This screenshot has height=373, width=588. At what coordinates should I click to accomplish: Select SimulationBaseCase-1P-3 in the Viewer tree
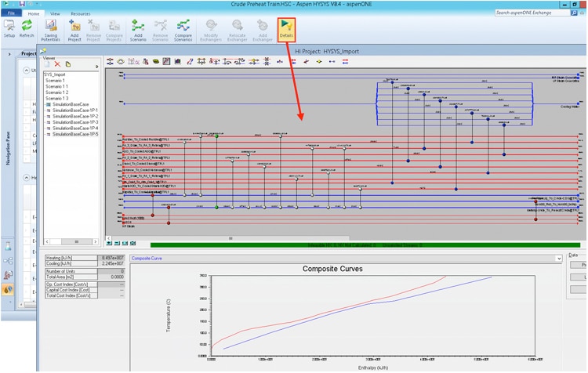75,122
